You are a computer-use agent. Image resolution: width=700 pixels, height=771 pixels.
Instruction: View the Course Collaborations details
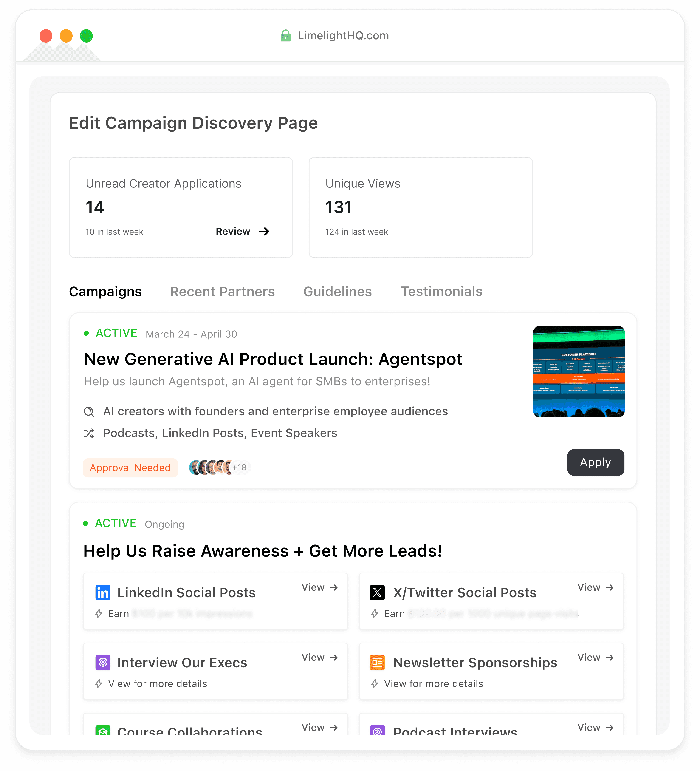(x=320, y=727)
